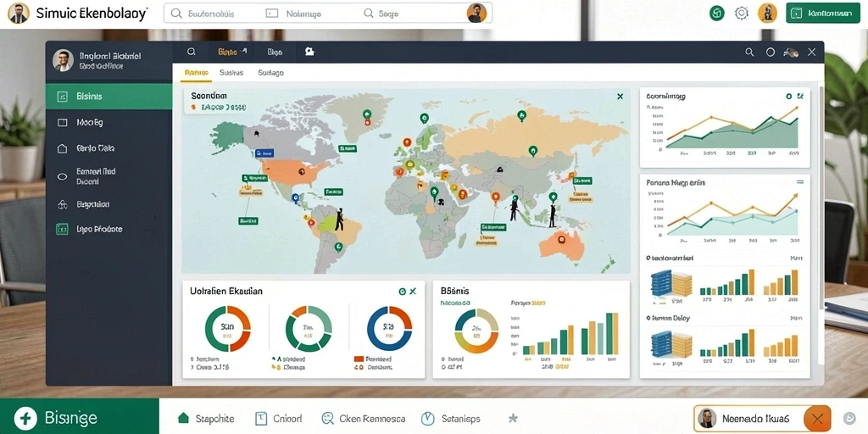Open the yellow-background user avatar at top right
Viewport: 868px width, 434px height.
pos(767,14)
